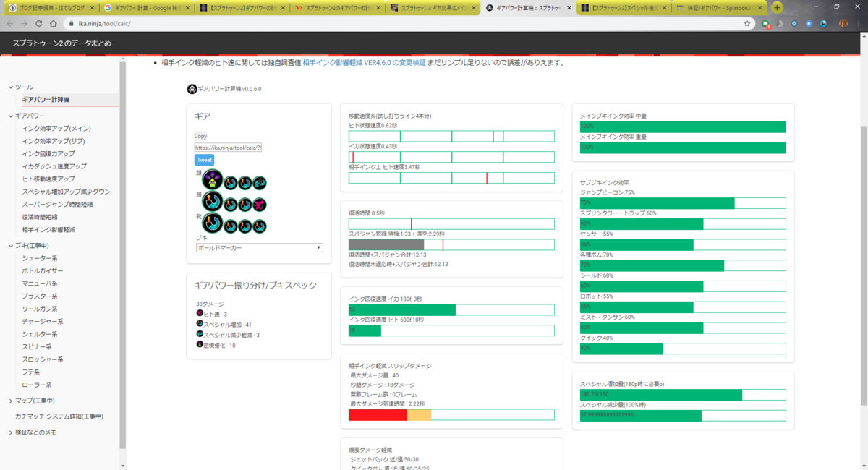The width and height of the screenshot is (868, 470).
Task: Expand the 検証などのメモ sidebar section
Action: (x=9, y=432)
